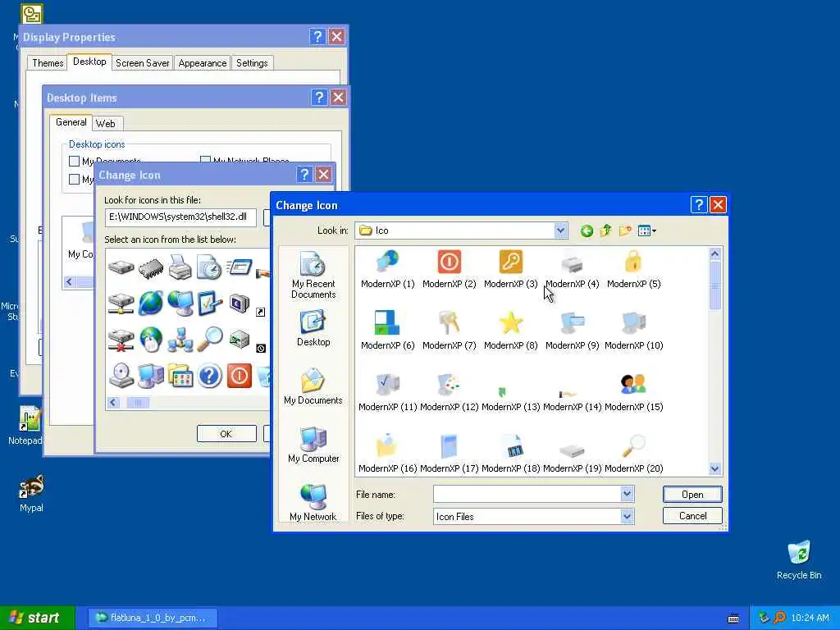Expand the Look in folder dropdown
The height and width of the screenshot is (630, 840).
(560, 231)
